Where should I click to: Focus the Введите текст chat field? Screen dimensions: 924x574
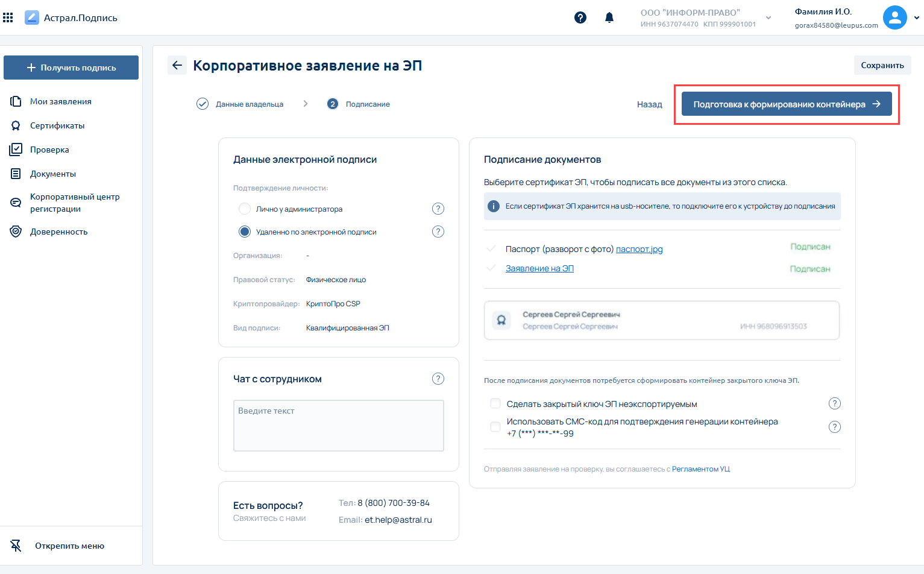pos(339,426)
